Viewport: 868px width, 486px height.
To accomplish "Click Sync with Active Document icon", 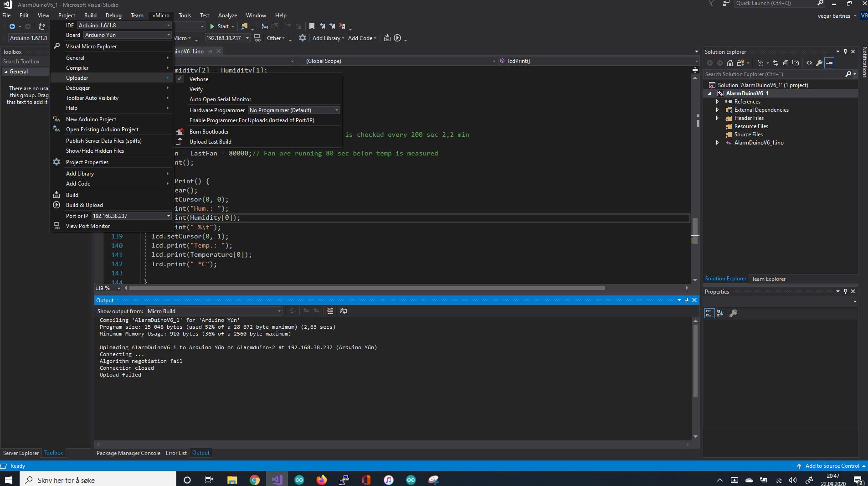I will (x=775, y=63).
